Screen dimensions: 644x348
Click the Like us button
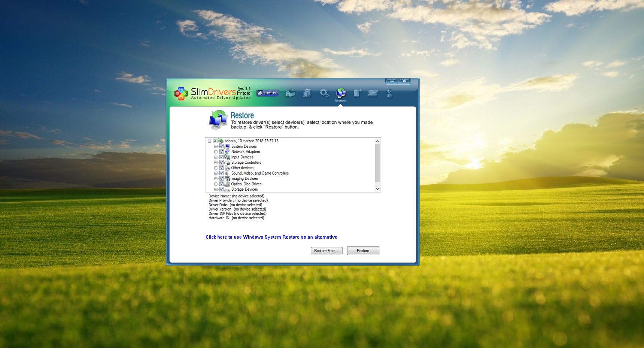pyautogui.click(x=267, y=93)
